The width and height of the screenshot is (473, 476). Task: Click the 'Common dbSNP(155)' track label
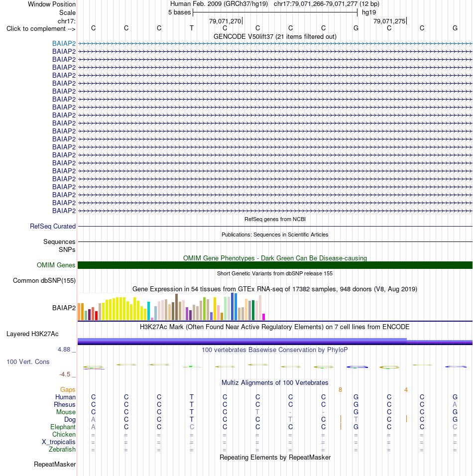pos(44,281)
